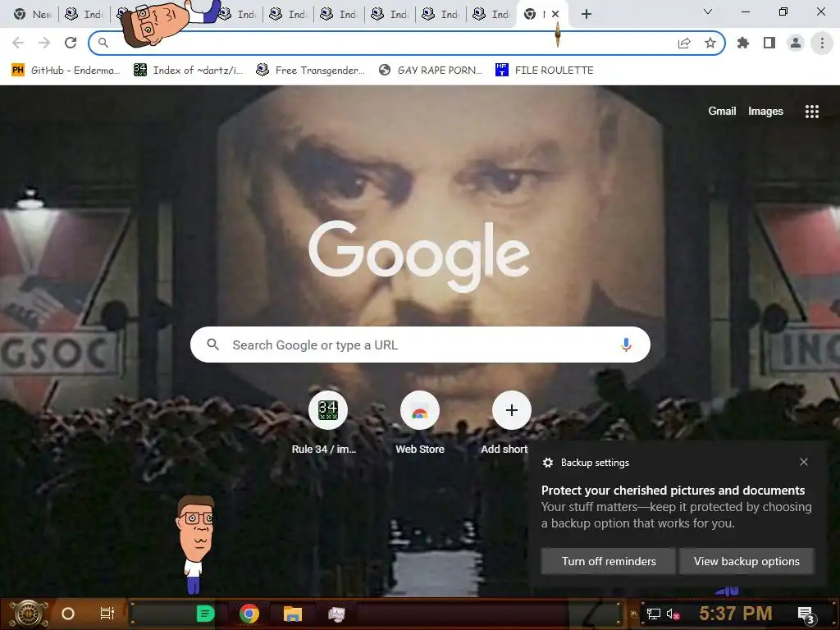Toggle the Chrome side panel icon
The image size is (840, 630).
pyautogui.click(x=769, y=43)
